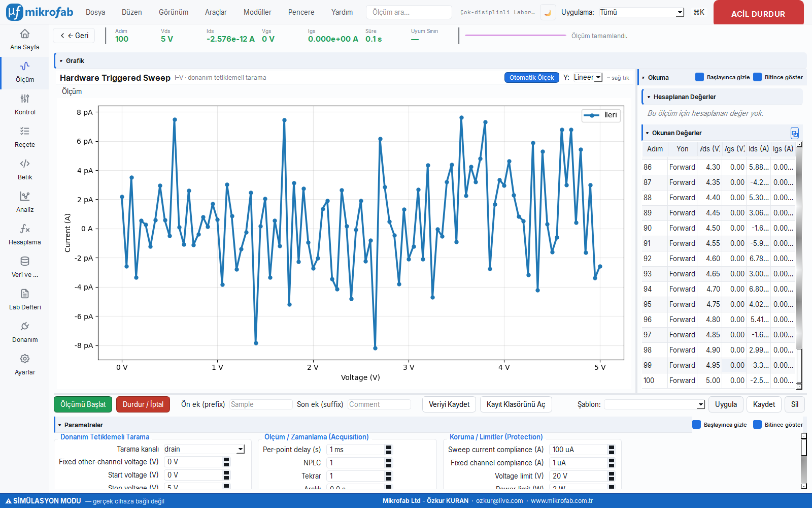Toggle Başlayınca gizle in Okuma panel

723,77
